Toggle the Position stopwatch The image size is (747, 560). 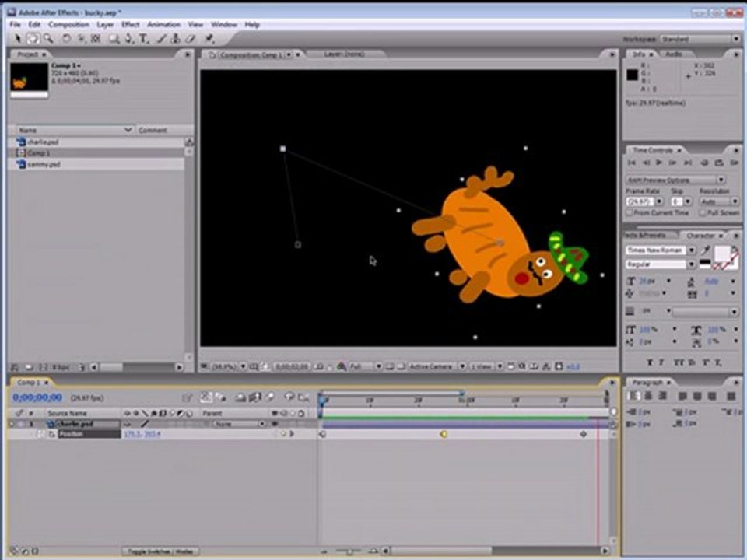[x=51, y=434]
